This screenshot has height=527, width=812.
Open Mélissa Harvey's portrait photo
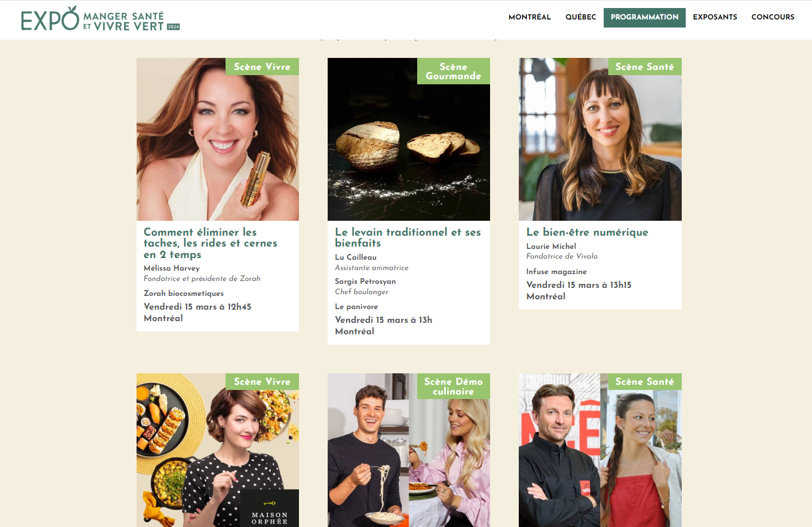pos(217,139)
